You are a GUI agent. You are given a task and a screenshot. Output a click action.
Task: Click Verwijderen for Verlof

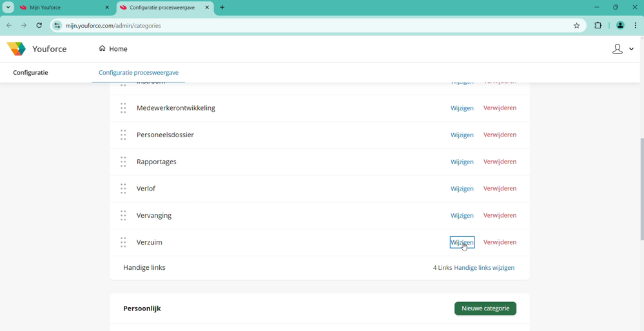pos(500,189)
